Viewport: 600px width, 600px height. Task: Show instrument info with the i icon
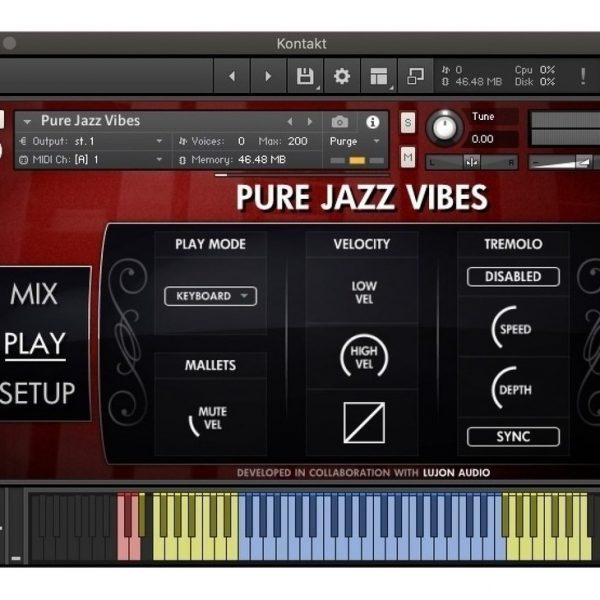tap(372, 122)
